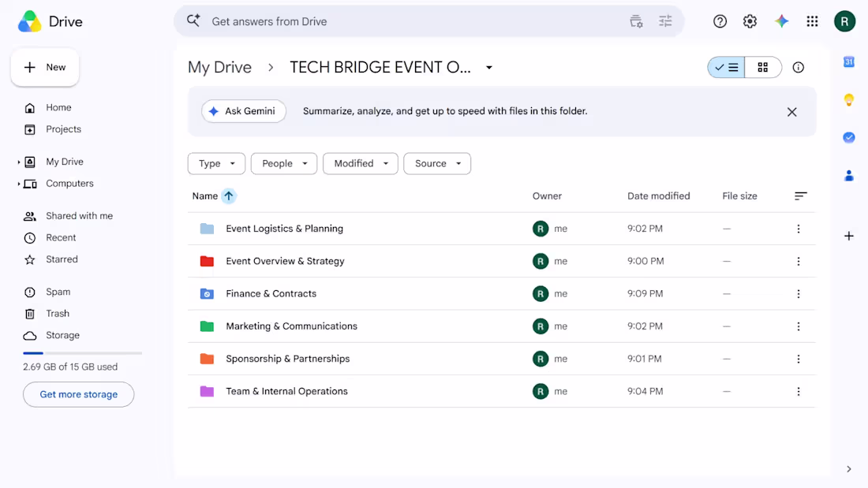Open the Gemini sparkle icon in header
This screenshot has height=488, width=868.
pyautogui.click(x=781, y=21)
